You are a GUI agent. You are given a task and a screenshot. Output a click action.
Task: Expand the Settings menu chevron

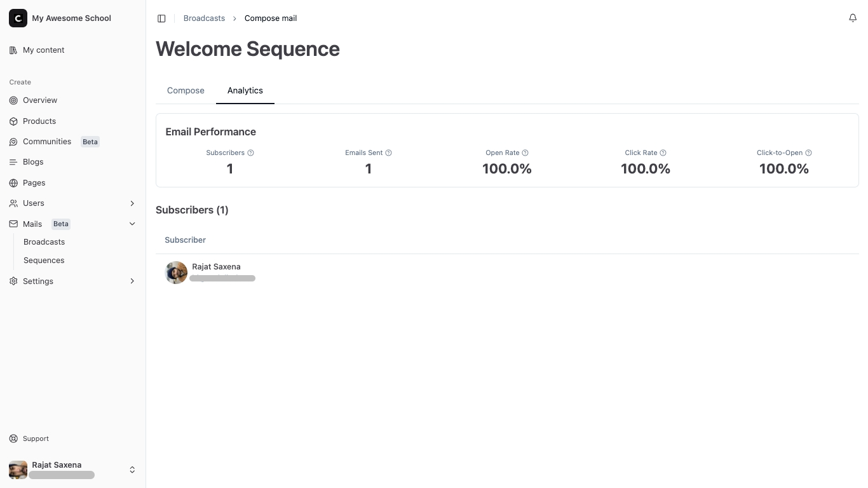coord(132,281)
